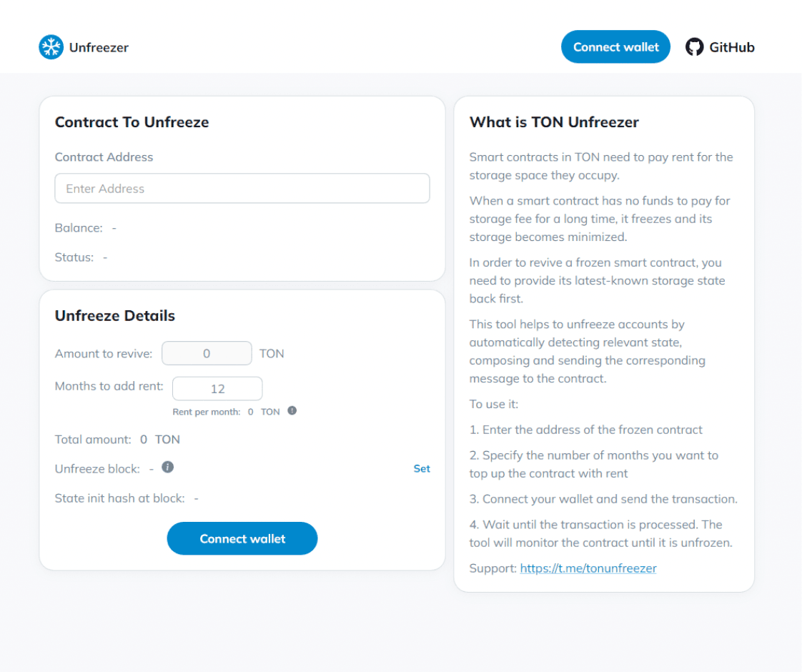Click the Contract To Unfreeze heading
Screen dimensions: 802x672
tap(132, 122)
